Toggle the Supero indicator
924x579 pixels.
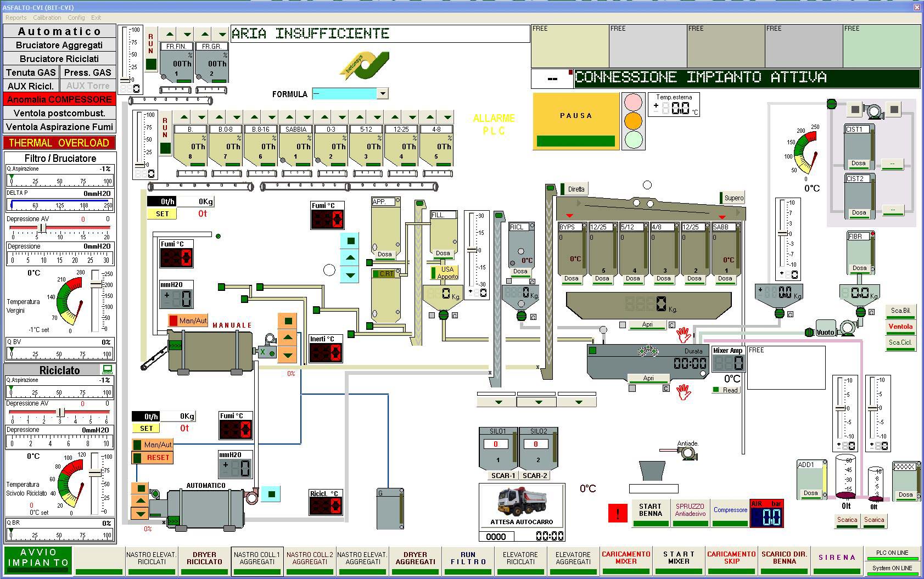pyautogui.click(x=732, y=198)
